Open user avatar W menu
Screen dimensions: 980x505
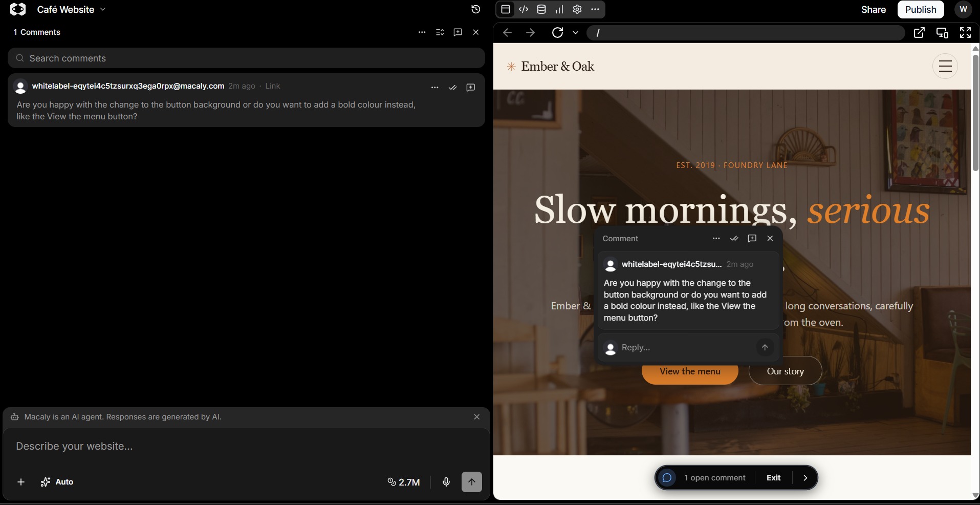click(x=963, y=9)
